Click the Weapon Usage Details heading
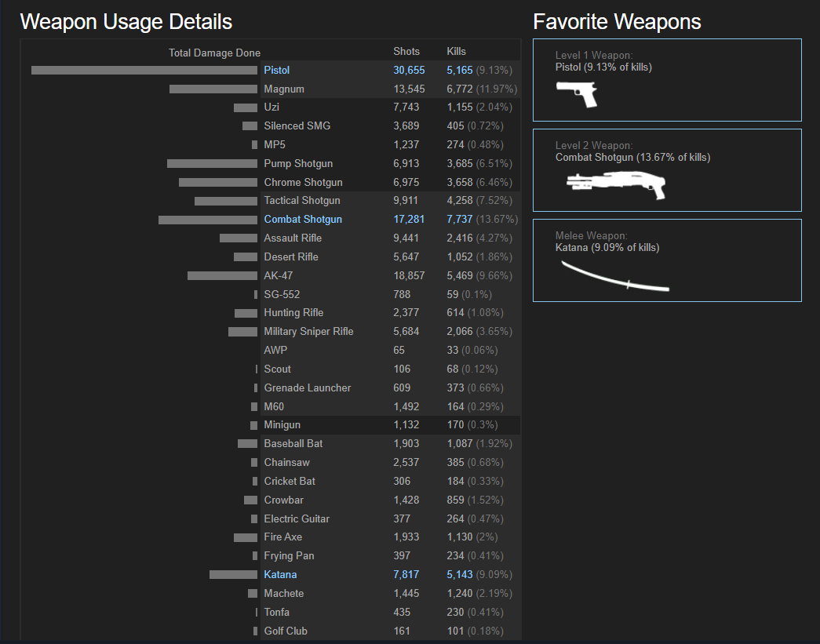Screen dimensions: 820x644 [x=126, y=22]
